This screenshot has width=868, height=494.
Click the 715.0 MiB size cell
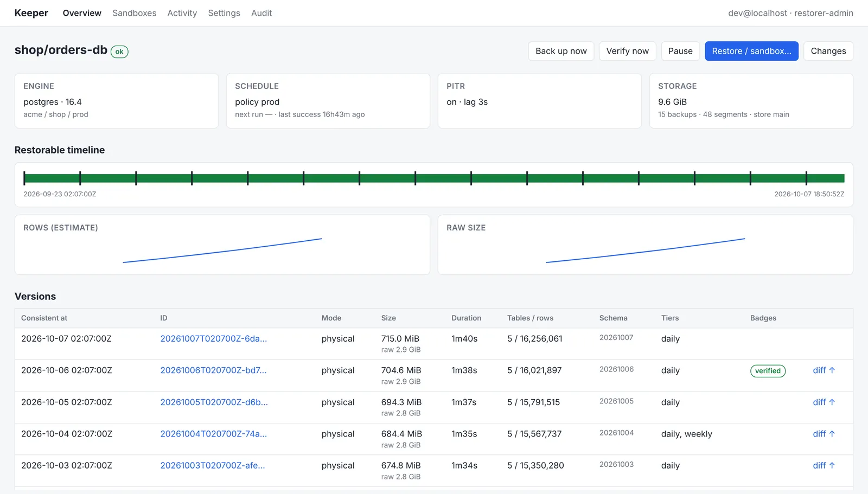click(x=400, y=339)
